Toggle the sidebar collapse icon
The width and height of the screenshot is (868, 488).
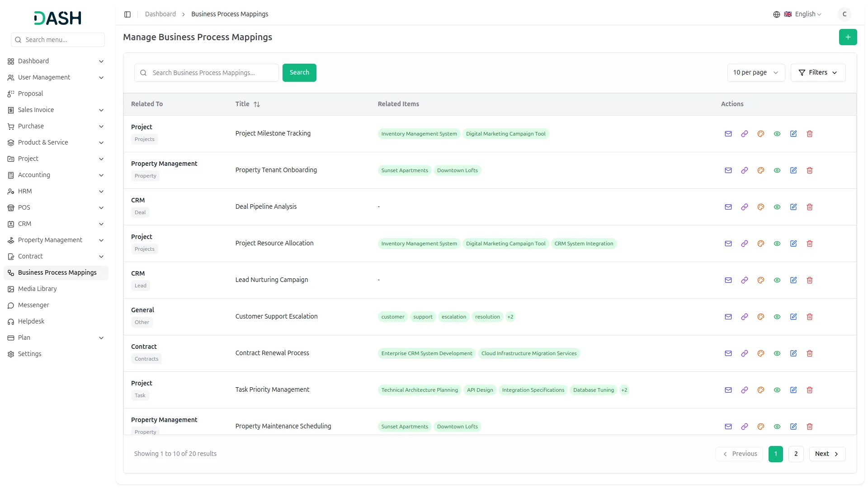click(x=127, y=14)
